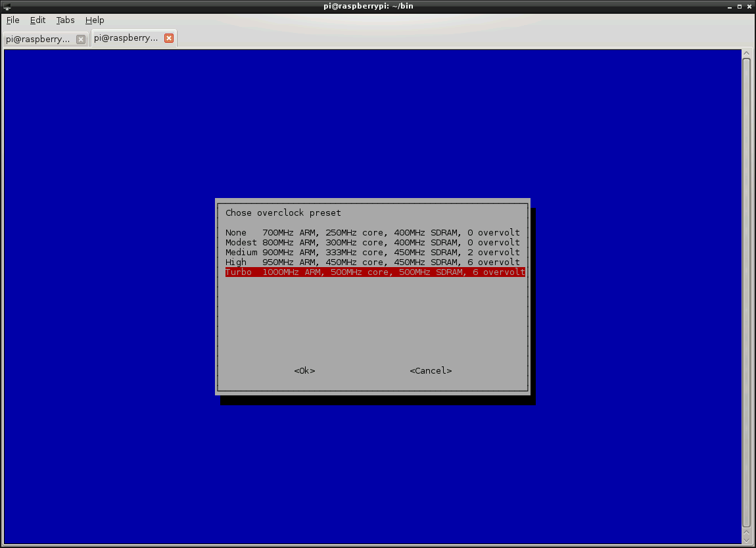756x548 pixels.
Task: Confirm the preset with the Ok button
Action: coord(304,371)
